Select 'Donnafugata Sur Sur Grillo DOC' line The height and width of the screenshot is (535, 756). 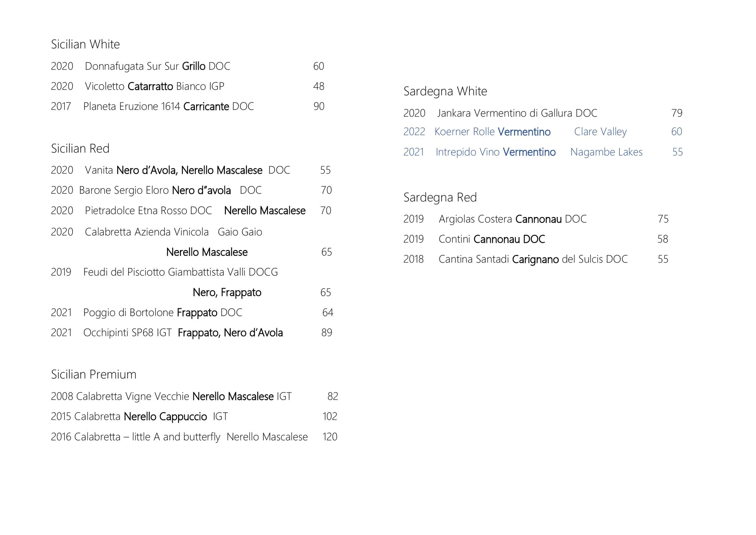click(157, 66)
